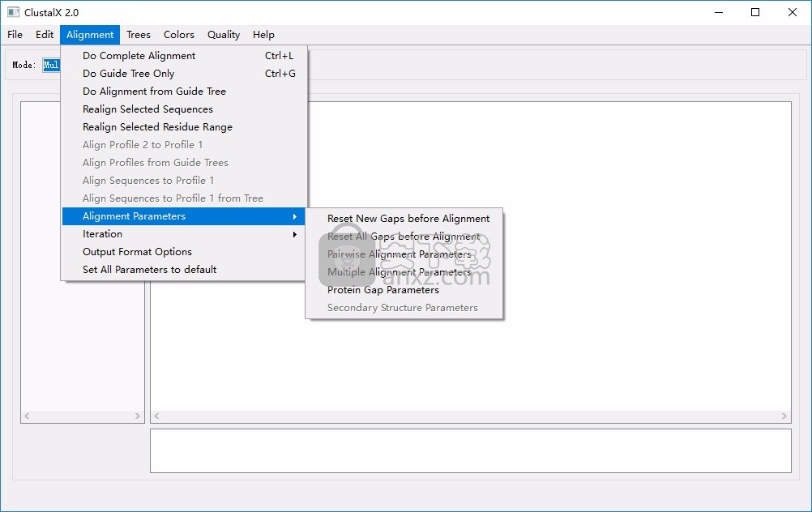Open the Mode combo box
The width and height of the screenshot is (812, 512).
click(51, 66)
